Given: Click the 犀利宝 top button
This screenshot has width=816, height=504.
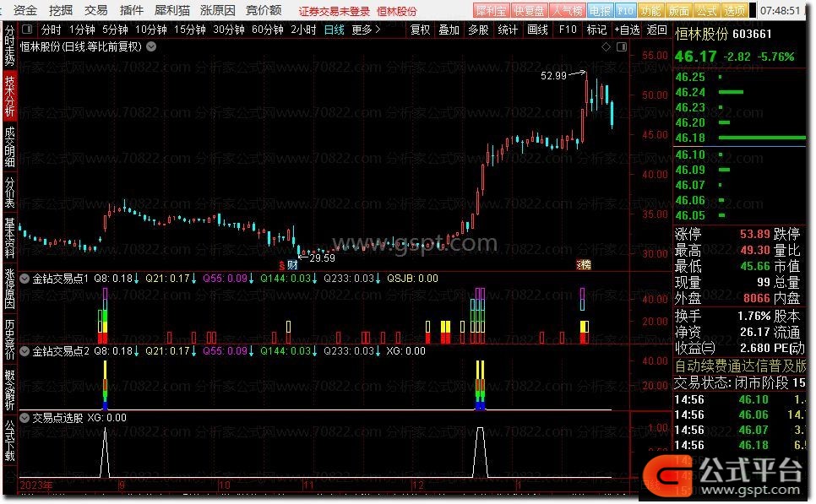Looking at the screenshot, I should pyautogui.click(x=491, y=10).
